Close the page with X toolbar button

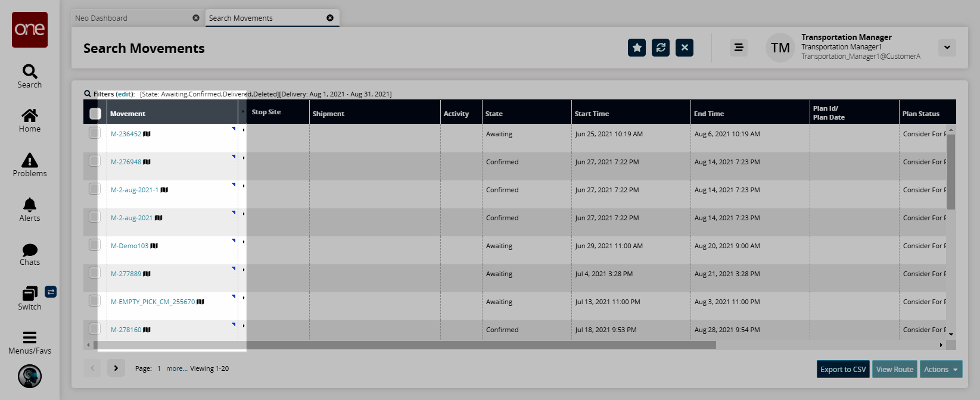pyautogui.click(x=685, y=48)
